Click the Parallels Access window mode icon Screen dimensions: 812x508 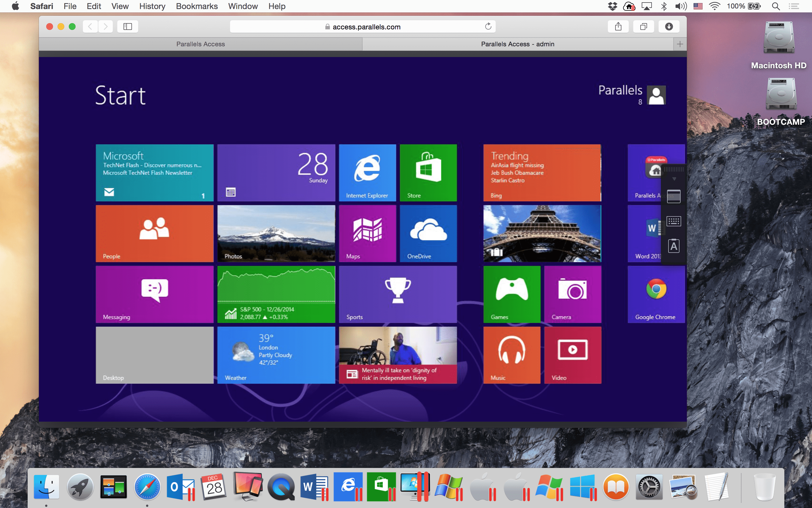pyautogui.click(x=673, y=196)
